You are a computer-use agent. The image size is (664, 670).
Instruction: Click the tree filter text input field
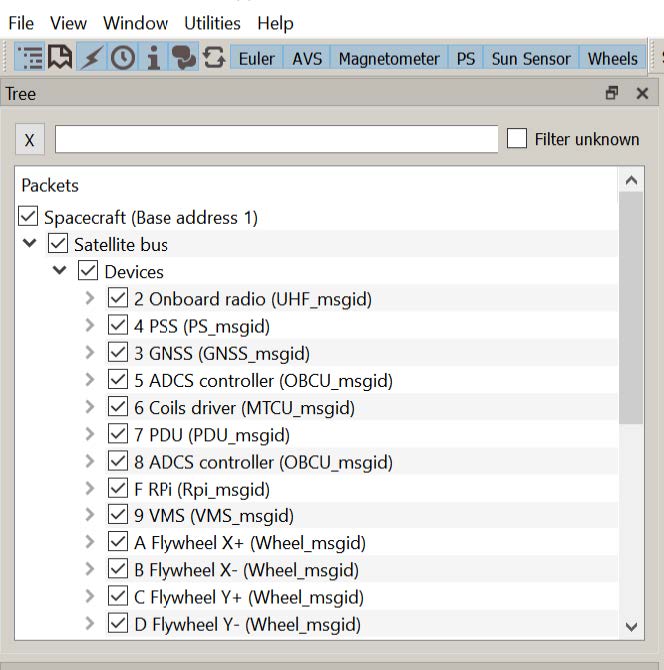[x=276, y=139]
